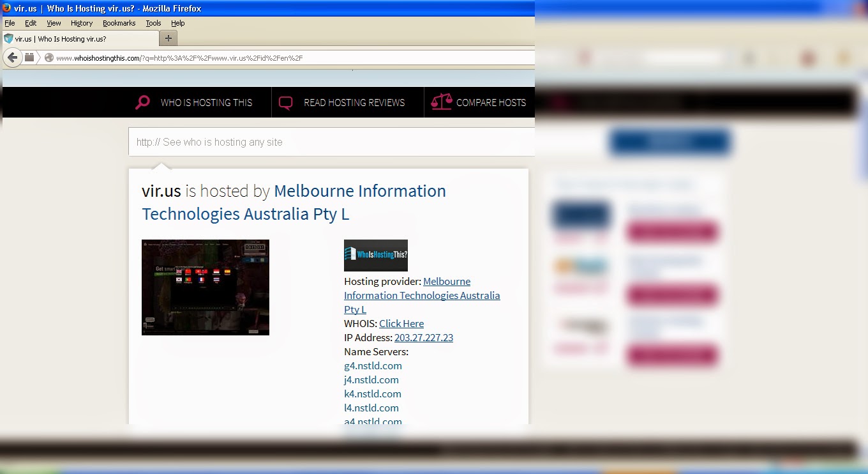
Task: Click the Firefox back arrow button
Action: 12,57
